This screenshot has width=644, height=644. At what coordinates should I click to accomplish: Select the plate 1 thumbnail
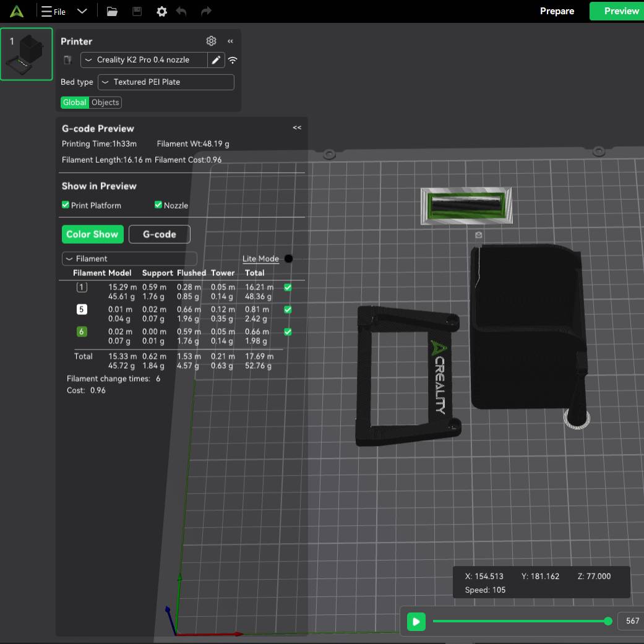[x=26, y=54]
